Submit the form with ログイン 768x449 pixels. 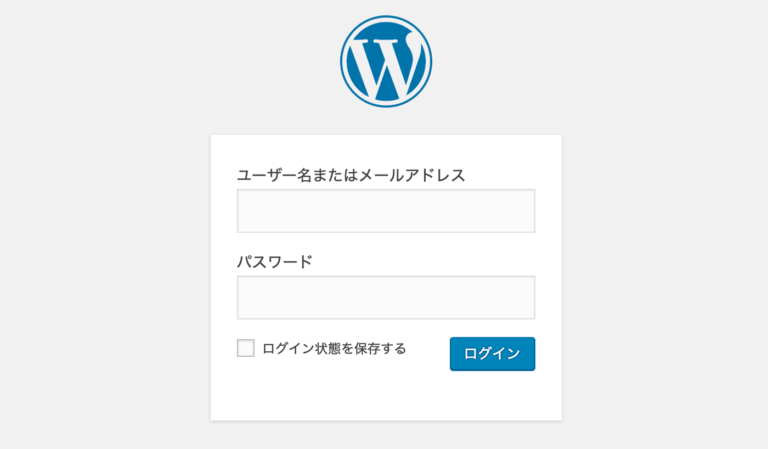click(x=492, y=354)
